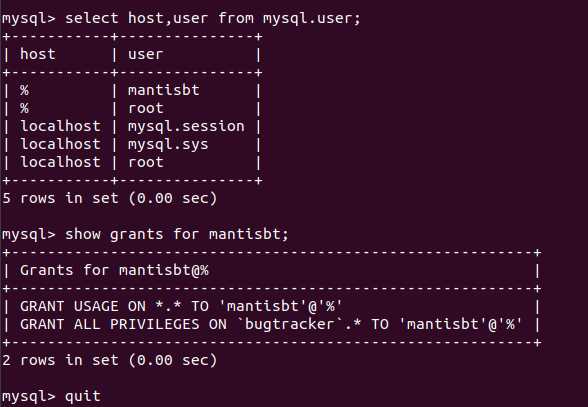588x407 pixels.
Task: Click 'localhost' host beside mysql.sys
Action: pyautogui.click(x=60, y=144)
